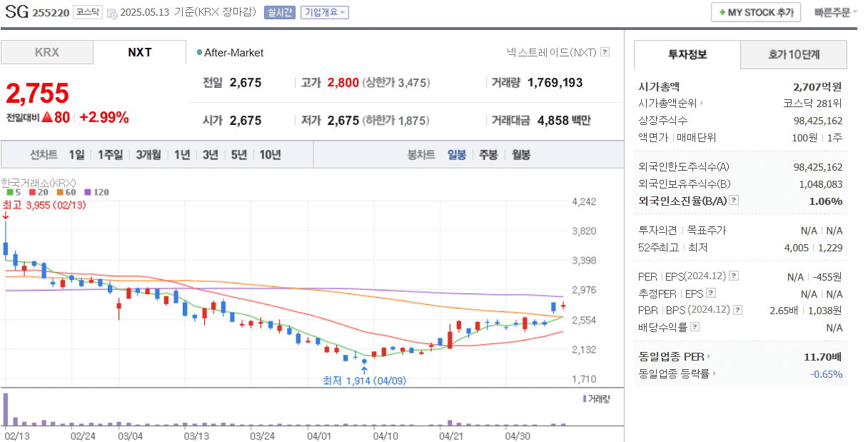The height and width of the screenshot is (442, 868).
Task: Expand the 시가총액순위 arrow
Action: (x=702, y=103)
